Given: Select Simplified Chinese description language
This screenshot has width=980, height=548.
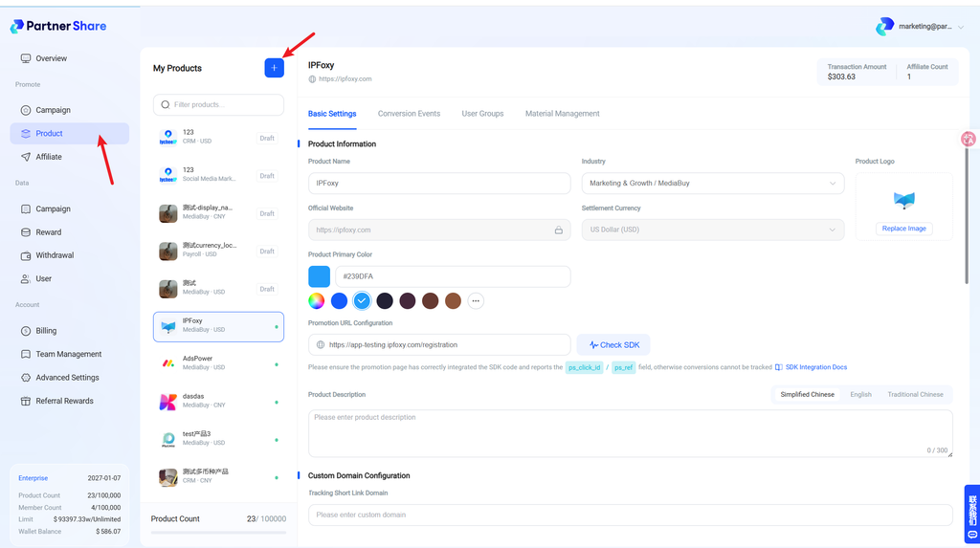Looking at the screenshot, I should click(x=807, y=395).
